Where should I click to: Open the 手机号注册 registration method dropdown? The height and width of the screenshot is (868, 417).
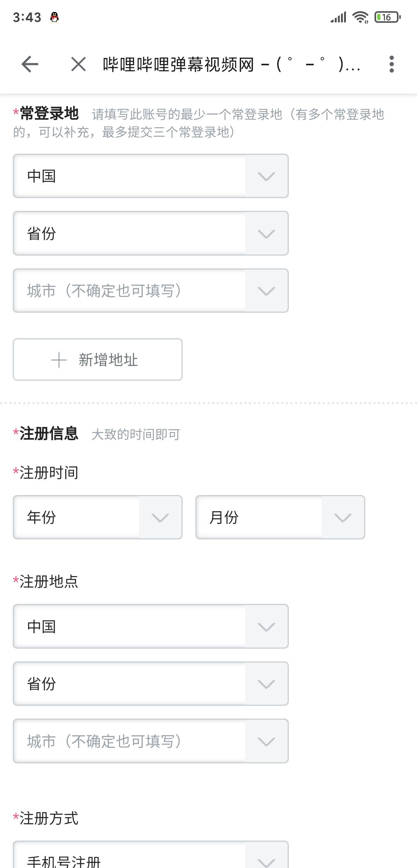(x=151, y=854)
